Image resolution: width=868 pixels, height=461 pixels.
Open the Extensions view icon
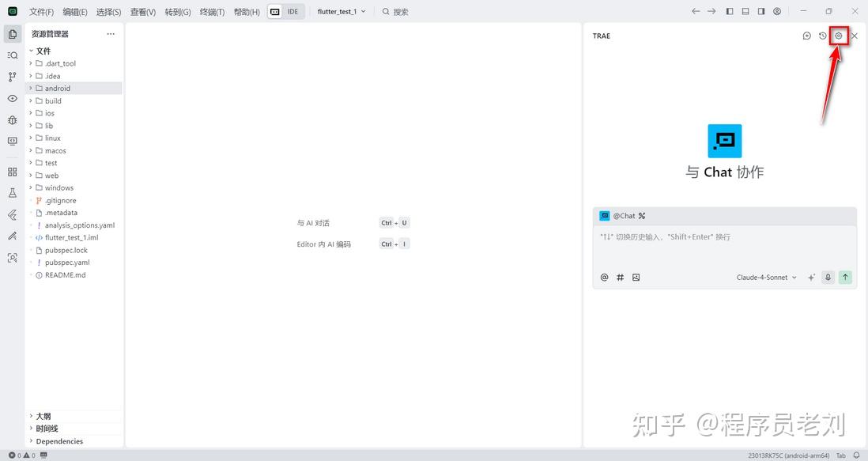pos(13,171)
